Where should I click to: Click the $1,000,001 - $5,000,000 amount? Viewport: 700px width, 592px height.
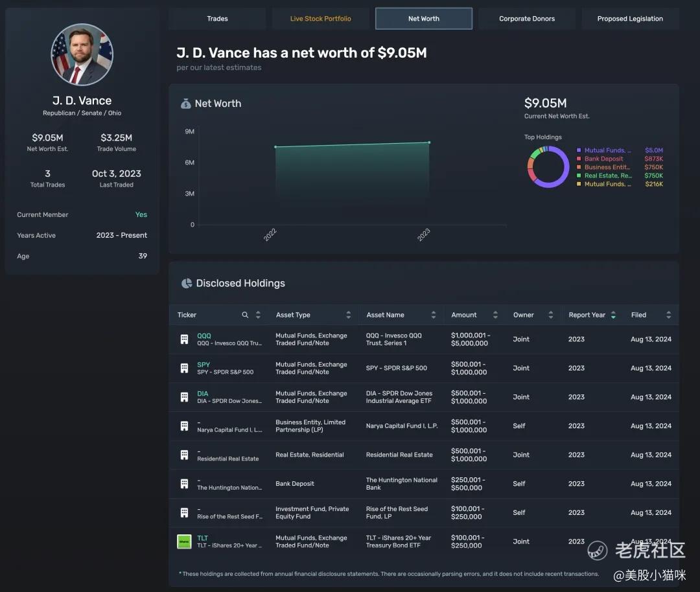(x=471, y=339)
